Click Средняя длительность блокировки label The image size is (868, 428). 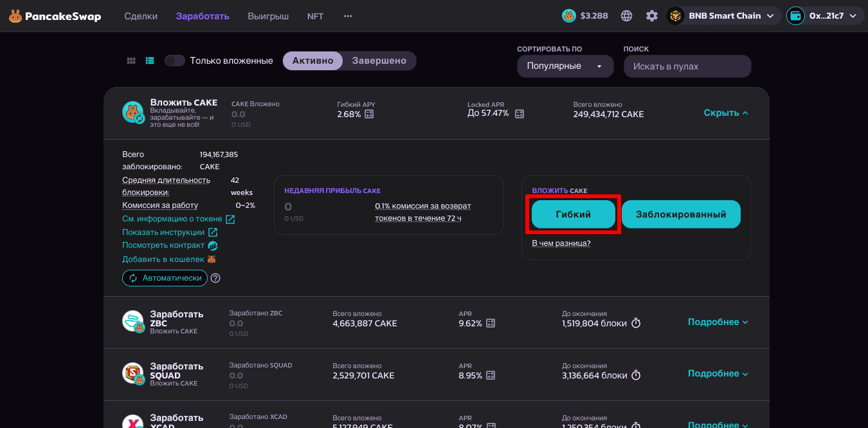166,186
